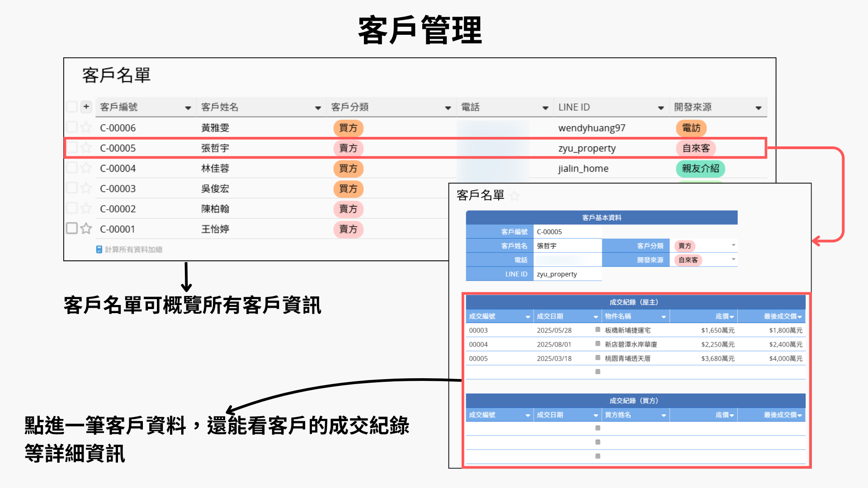Screen dimensions: 868x488
Task: Click 計算所有資料加總 link
Action: point(133,249)
